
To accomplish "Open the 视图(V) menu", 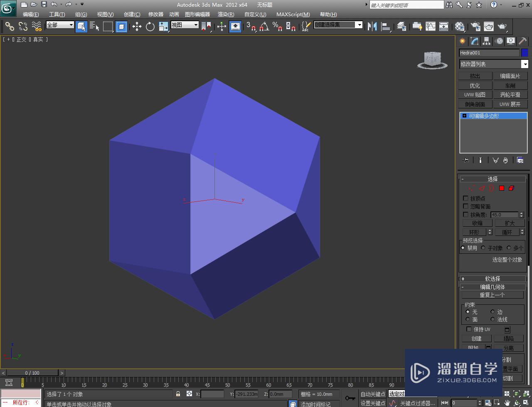I will click(105, 14).
